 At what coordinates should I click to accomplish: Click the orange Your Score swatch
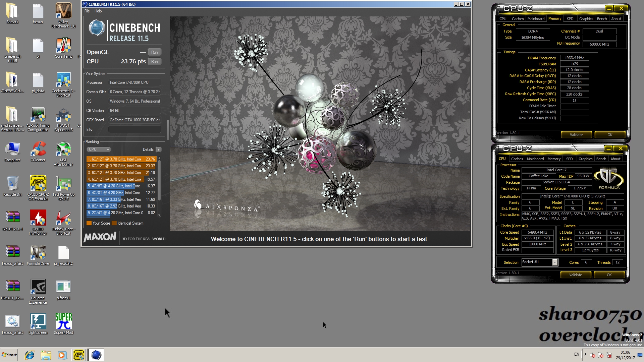tap(89, 223)
